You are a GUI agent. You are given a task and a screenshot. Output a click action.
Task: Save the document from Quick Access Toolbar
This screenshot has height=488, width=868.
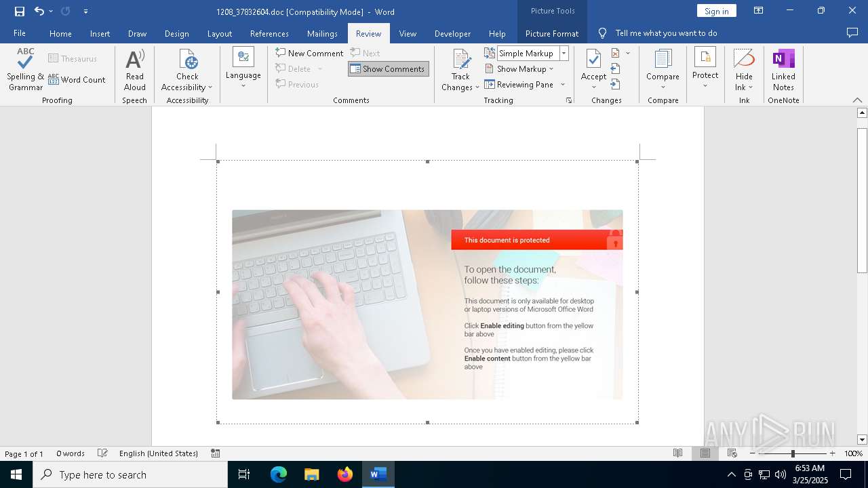(x=19, y=12)
